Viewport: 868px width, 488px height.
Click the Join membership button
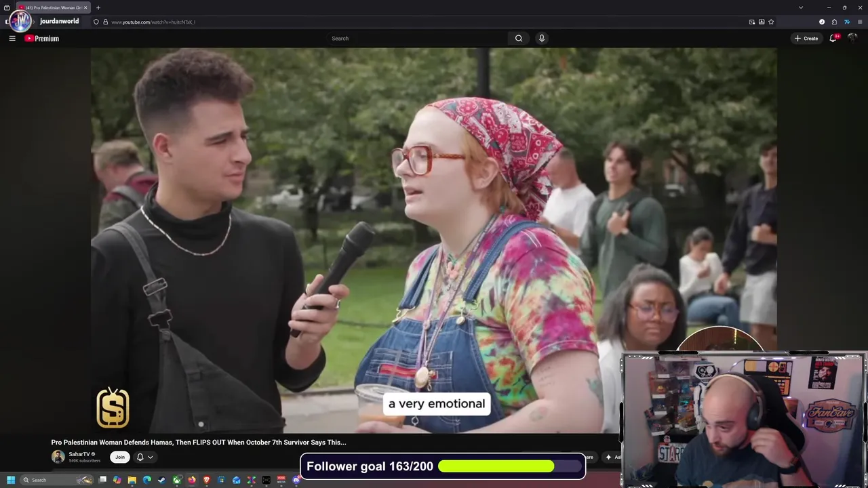[x=120, y=457]
